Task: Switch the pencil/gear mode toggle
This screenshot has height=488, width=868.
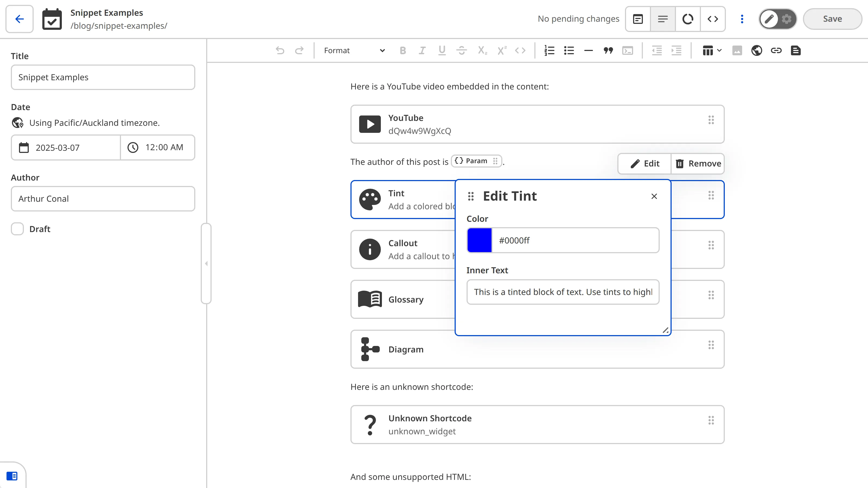Action: (x=778, y=19)
